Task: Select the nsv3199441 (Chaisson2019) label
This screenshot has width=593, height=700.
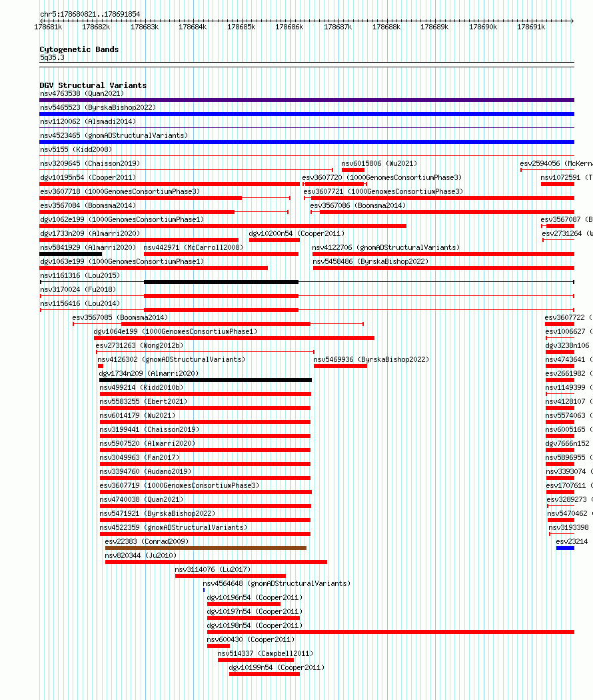Action: pyautogui.click(x=149, y=429)
